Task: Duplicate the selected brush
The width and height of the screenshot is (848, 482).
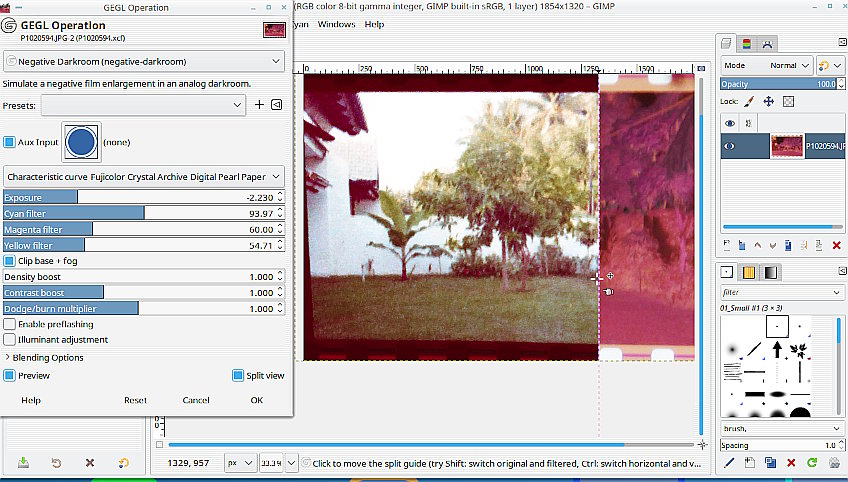Action: pos(770,463)
